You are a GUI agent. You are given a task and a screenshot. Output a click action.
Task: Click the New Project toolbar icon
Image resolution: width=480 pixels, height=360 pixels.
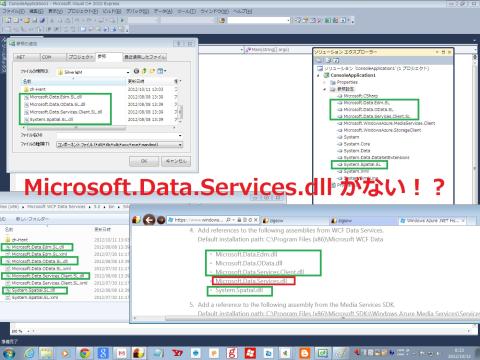8,20
